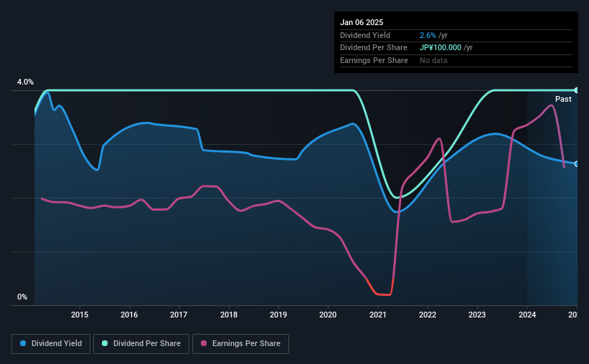
Task: Click the JP¥100.000 dividend per share value
Action: pos(440,48)
